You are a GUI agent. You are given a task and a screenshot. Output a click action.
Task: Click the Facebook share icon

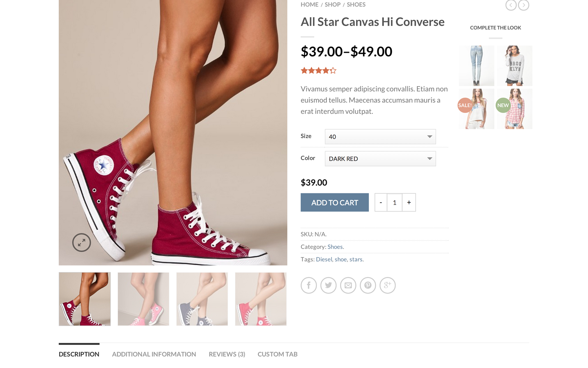coord(309,285)
